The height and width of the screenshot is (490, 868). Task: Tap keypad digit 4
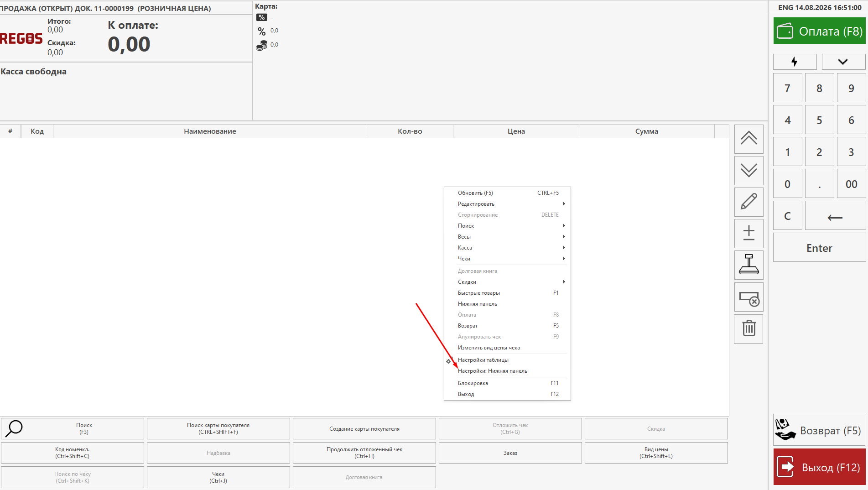coord(787,120)
